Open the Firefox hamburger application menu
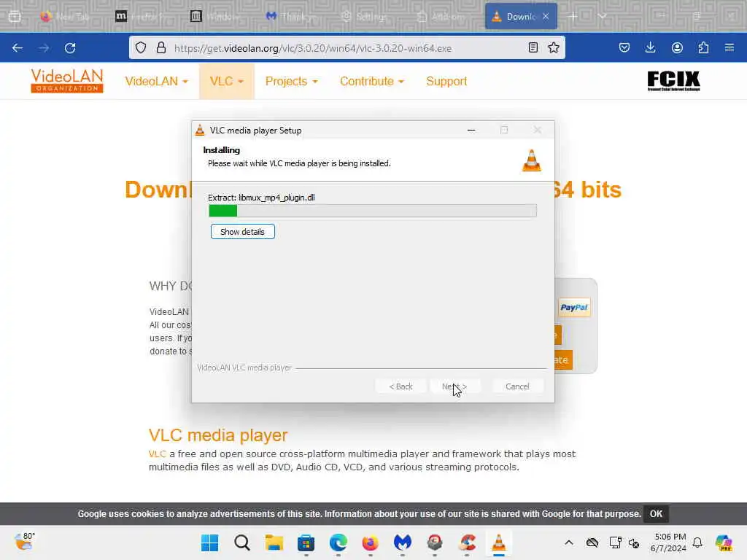 [729, 47]
